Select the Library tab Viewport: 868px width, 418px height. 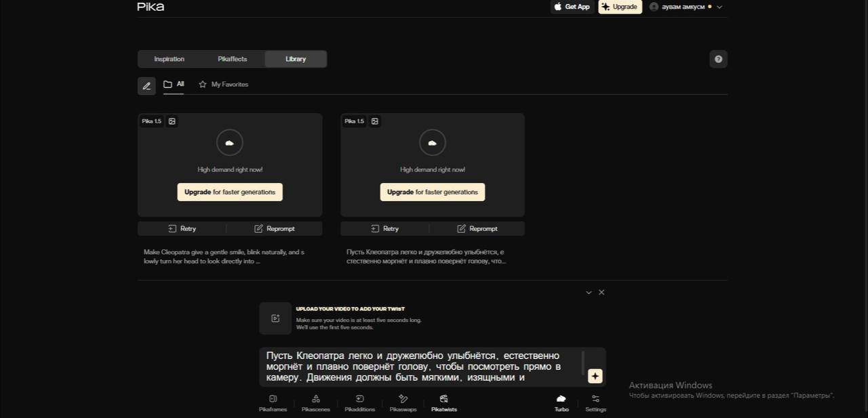pyautogui.click(x=296, y=59)
